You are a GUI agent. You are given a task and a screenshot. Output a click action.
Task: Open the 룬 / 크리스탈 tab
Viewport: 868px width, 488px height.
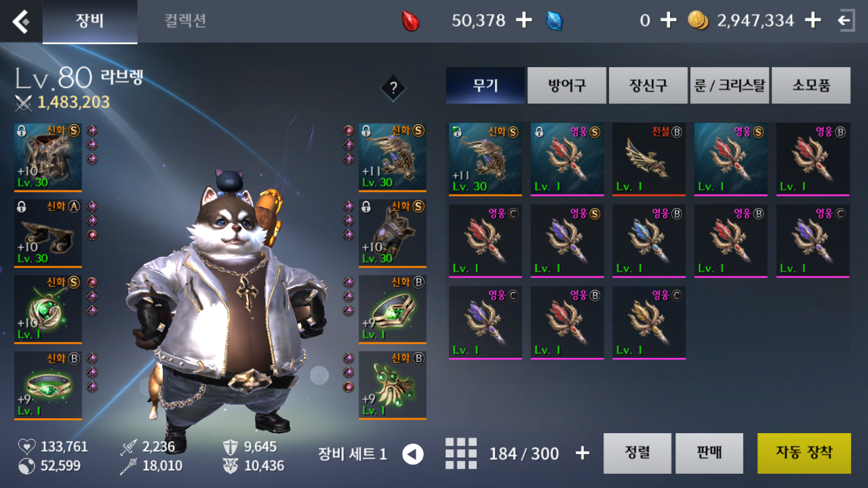[730, 85]
